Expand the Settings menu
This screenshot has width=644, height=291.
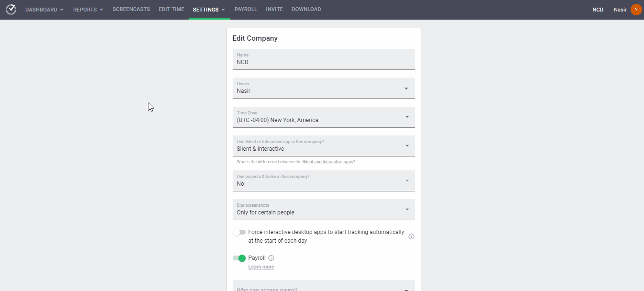click(x=209, y=10)
